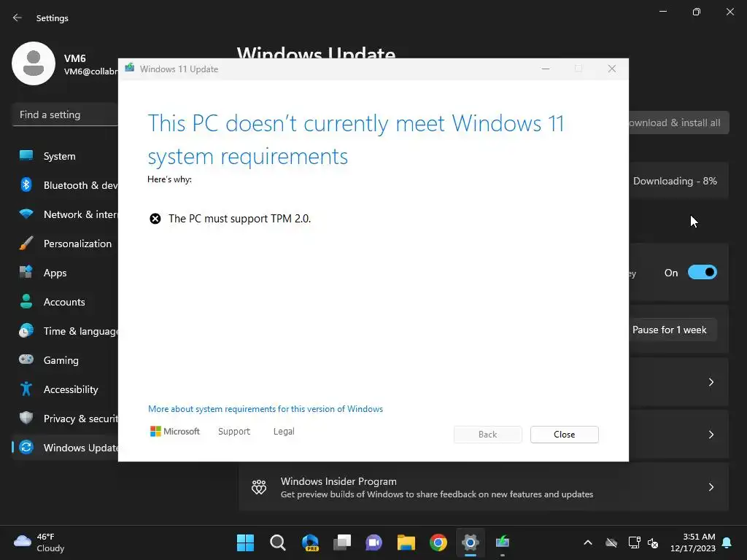Expand the Windows Insider Program row chevron
747x560 pixels.
tap(711, 487)
